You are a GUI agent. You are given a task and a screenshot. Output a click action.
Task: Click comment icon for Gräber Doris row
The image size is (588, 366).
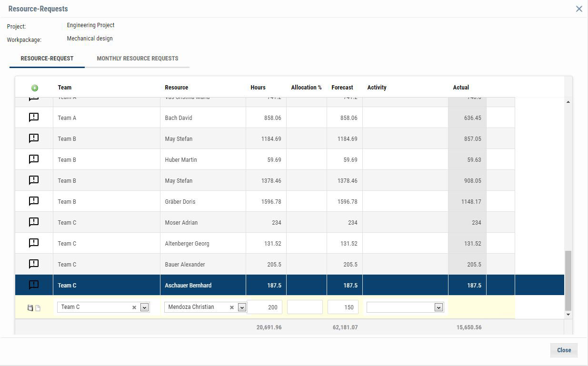click(34, 201)
